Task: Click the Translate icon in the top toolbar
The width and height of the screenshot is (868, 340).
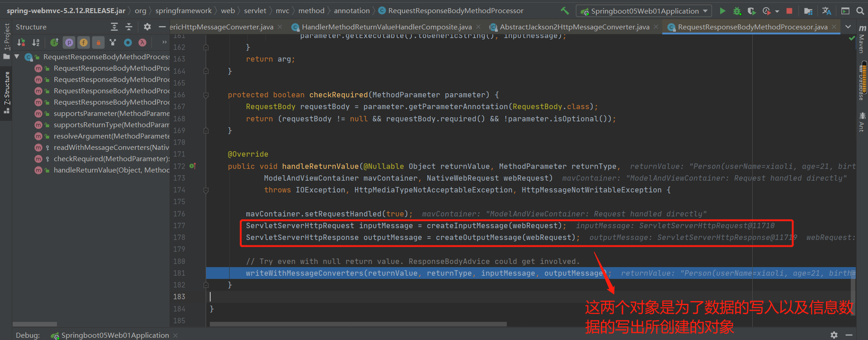Action: coord(826,11)
